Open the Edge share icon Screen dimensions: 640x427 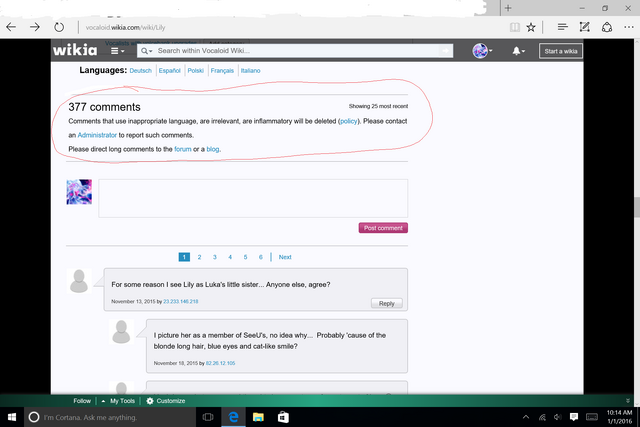point(607,27)
